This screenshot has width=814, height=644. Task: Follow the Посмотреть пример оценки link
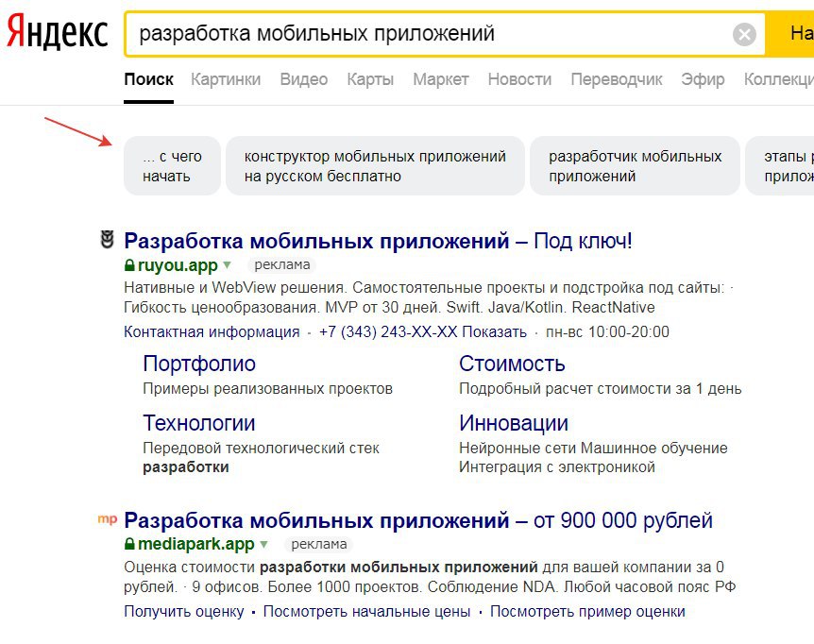coord(587,611)
